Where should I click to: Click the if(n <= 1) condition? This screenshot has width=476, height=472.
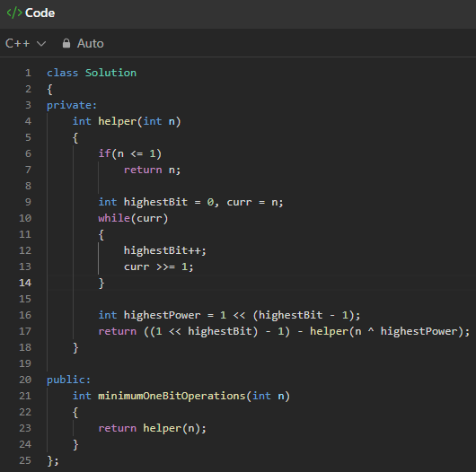coord(129,153)
